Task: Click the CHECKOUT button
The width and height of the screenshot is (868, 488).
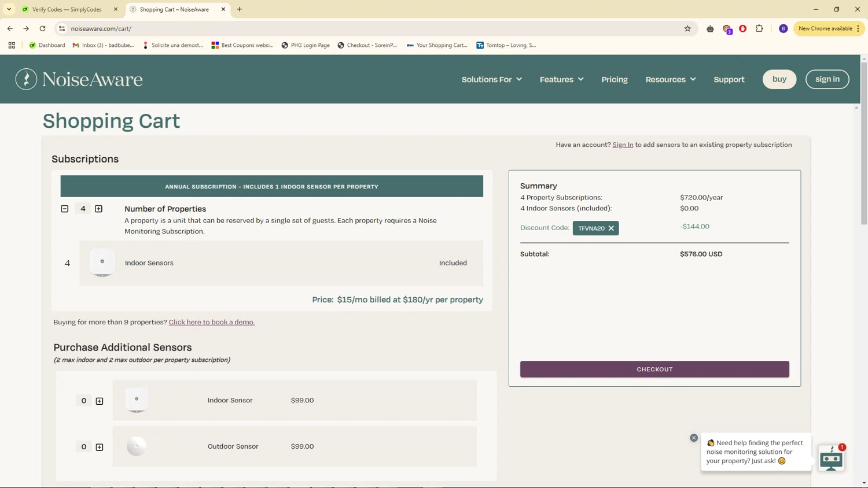Action: point(654,369)
